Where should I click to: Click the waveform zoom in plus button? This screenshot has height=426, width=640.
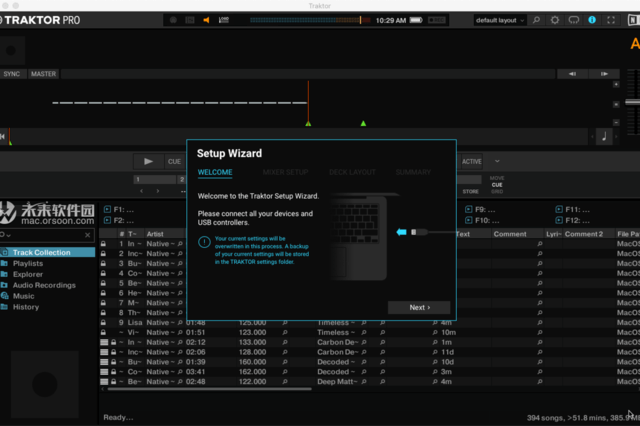click(616, 84)
